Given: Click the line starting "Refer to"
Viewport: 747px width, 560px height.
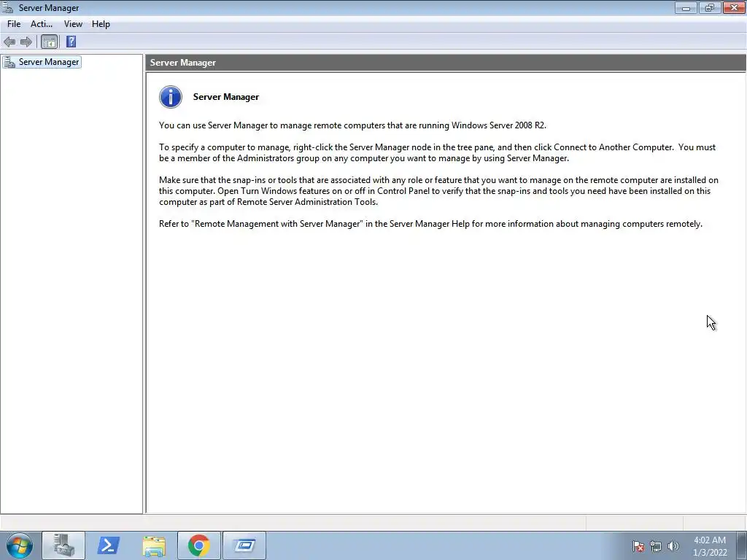Looking at the screenshot, I should pyautogui.click(x=430, y=224).
